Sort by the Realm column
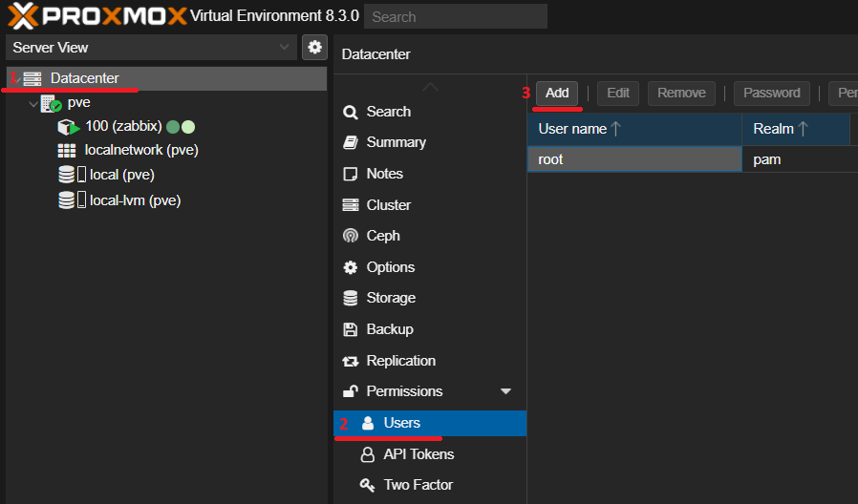 point(796,129)
